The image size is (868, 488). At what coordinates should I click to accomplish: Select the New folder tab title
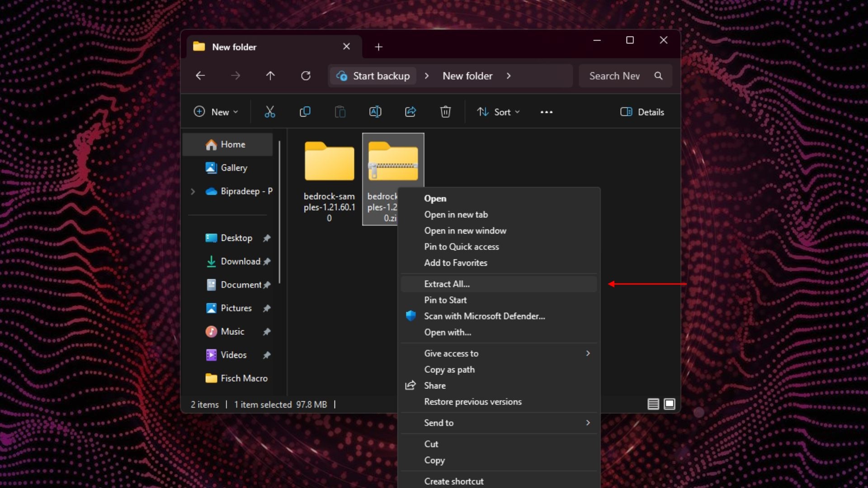pyautogui.click(x=234, y=47)
